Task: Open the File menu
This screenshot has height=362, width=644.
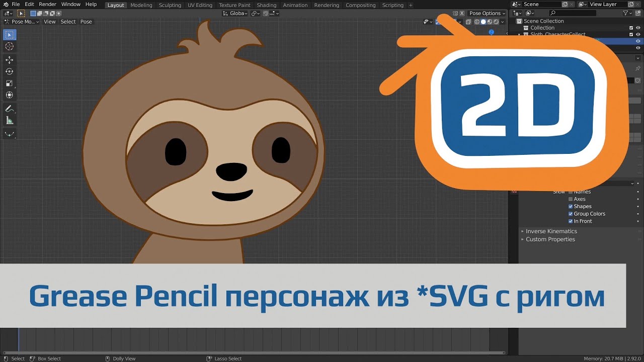Action: click(16, 5)
